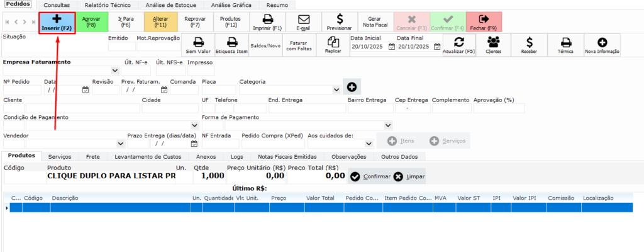This screenshot has width=644, height=252.
Task: Open the Clientes people icon
Action: [x=493, y=42]
